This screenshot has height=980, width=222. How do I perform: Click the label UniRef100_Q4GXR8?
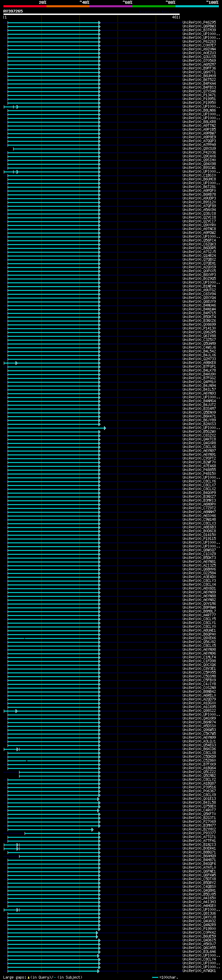pos(199,443)
